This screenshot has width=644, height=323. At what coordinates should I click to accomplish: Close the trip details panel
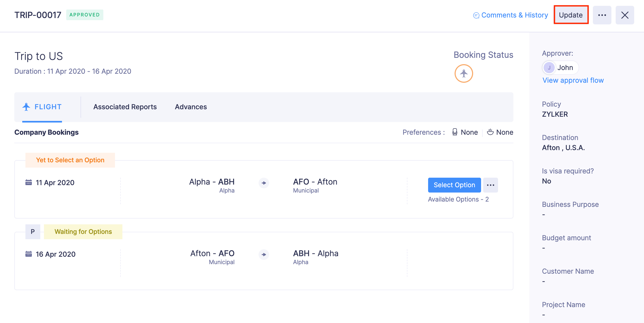point(625,15)
